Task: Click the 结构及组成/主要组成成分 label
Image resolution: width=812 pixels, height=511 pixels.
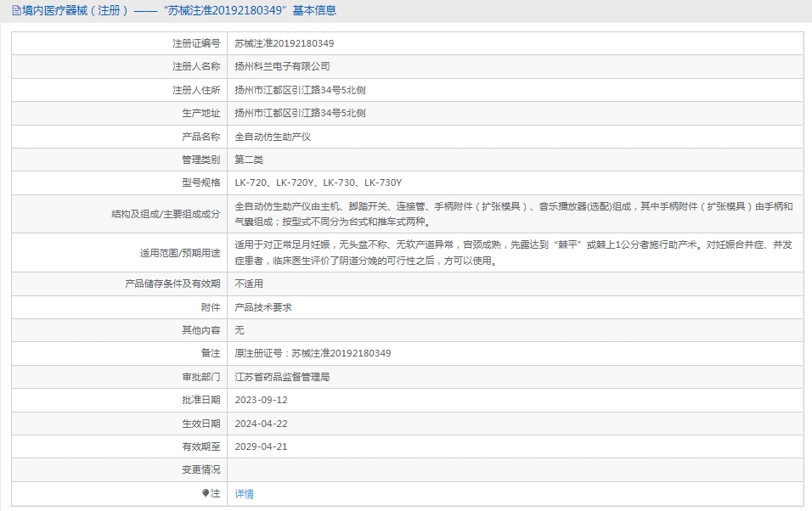Action: pyautogui.click(x=166, y=214)
